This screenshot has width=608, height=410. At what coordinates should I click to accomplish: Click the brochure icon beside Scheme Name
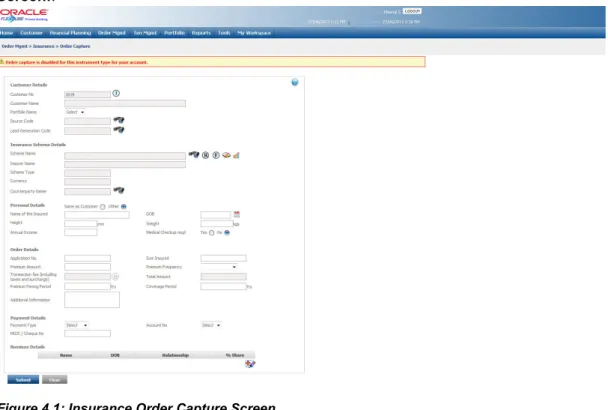[x=226, y=155]
